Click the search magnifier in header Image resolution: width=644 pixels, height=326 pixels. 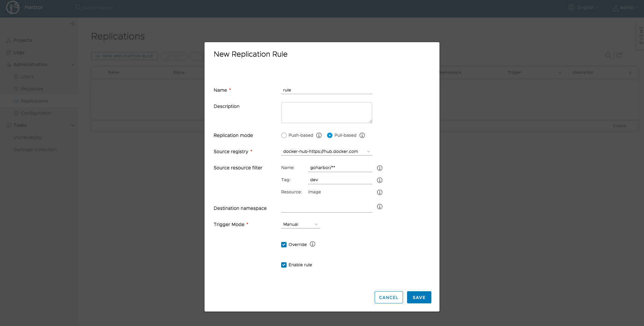78,7
